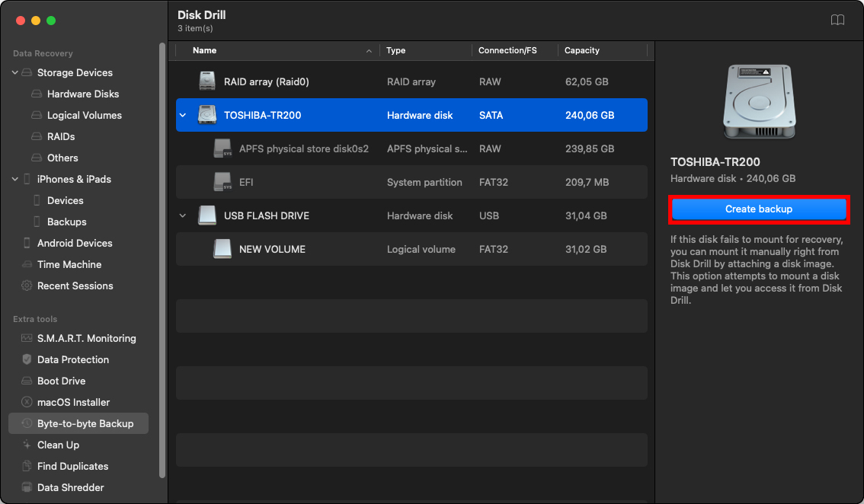The image size is (864, 504).
Task: Click the Create backup button
Action: click(x=759, y=209)
